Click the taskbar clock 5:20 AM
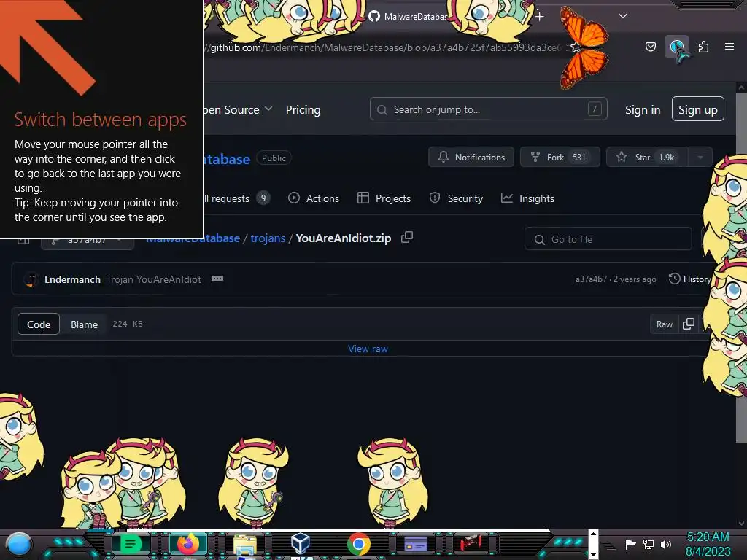 click(x=708, y=537)
